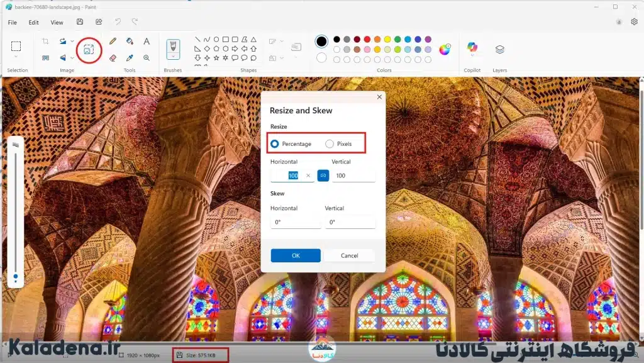Click the Save icon in title bar

pyautogui.click(x=80, y=22)
